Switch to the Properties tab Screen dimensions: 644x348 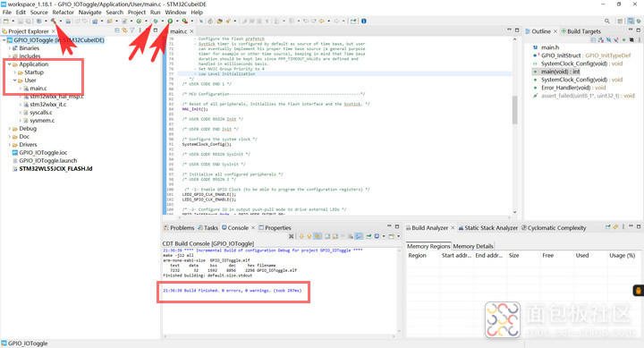[x=275, y=227]
